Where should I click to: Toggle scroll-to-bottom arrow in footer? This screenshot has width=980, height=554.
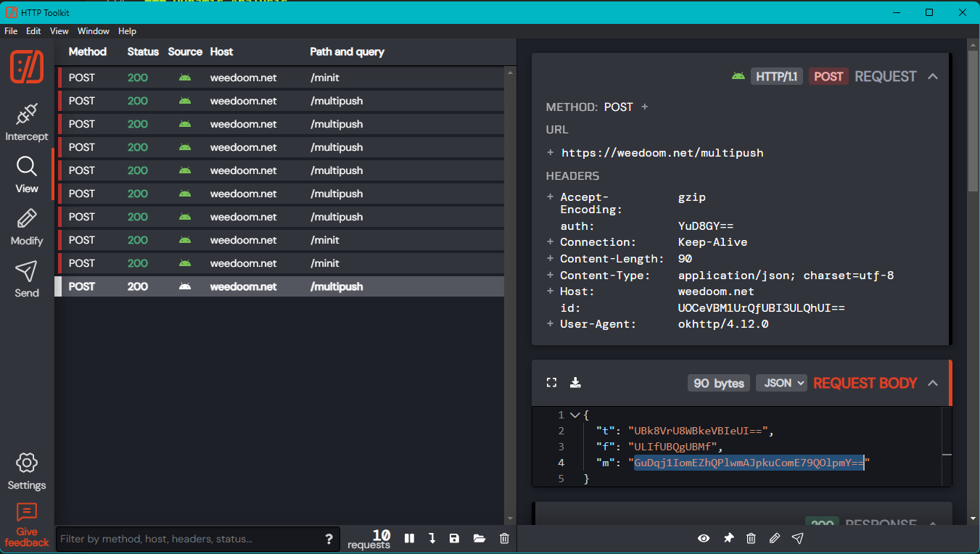tap(432, 538)
